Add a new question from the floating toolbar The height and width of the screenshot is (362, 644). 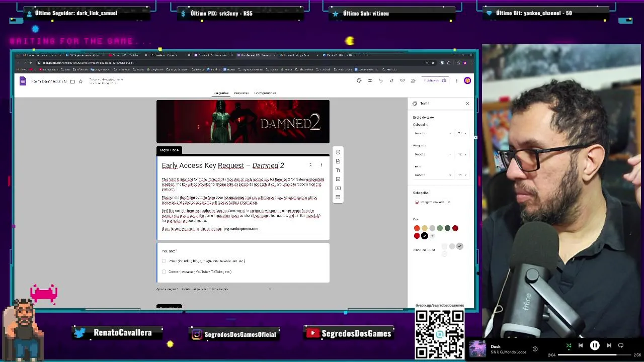(x=338, y=152)
